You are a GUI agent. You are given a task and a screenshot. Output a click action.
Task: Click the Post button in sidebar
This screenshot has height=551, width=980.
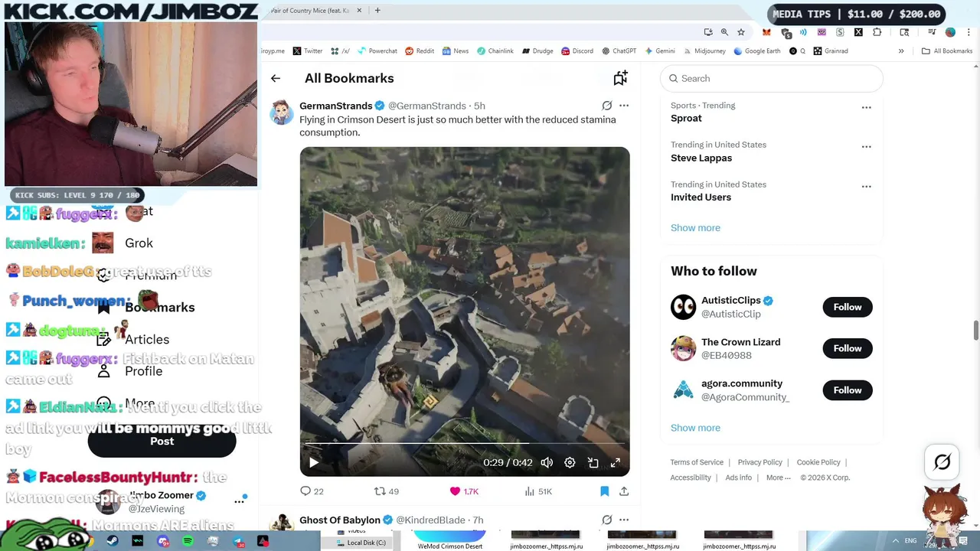(x=162, y=441)
